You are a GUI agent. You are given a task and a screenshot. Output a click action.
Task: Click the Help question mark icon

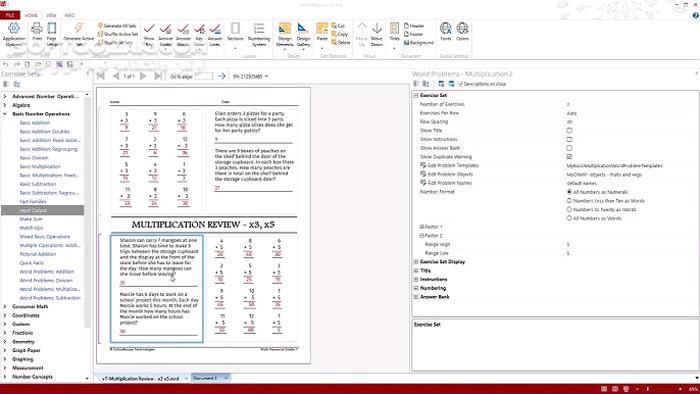[696, 15]
